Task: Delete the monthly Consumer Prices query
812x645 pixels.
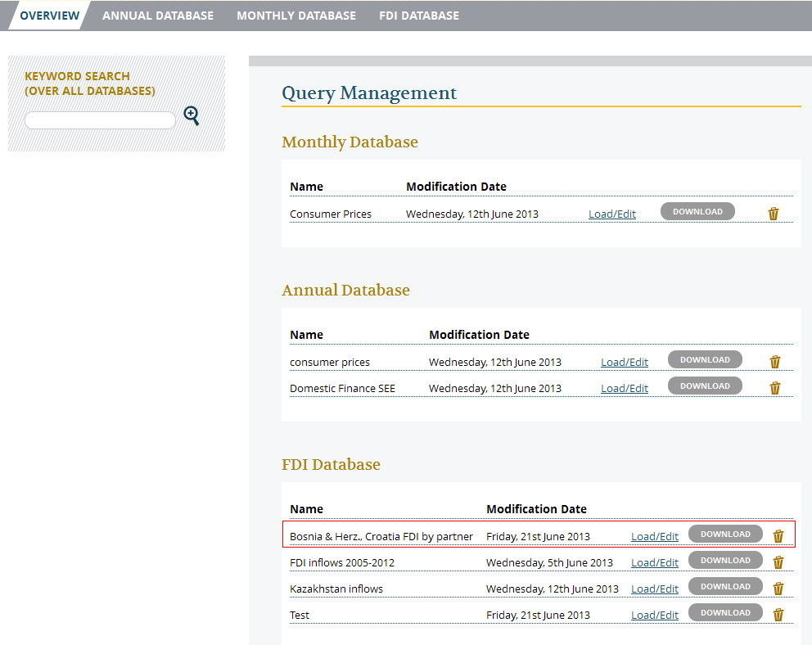Action: [774, 214]
